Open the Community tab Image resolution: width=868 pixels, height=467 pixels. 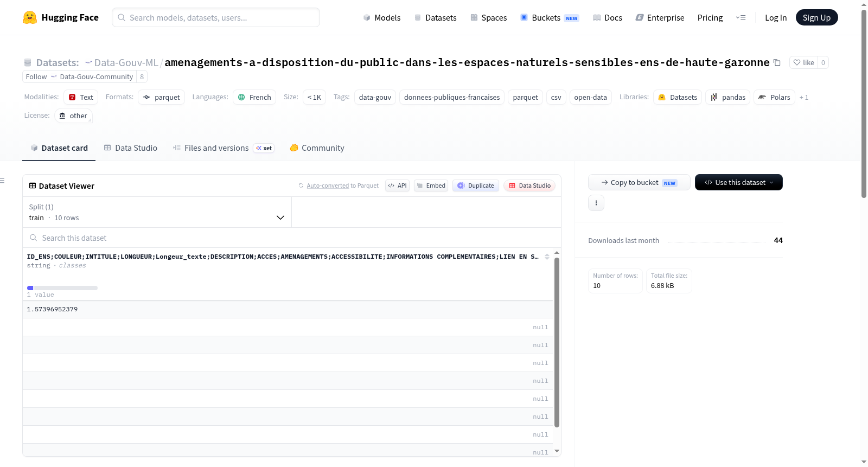(x=317, y=148)
